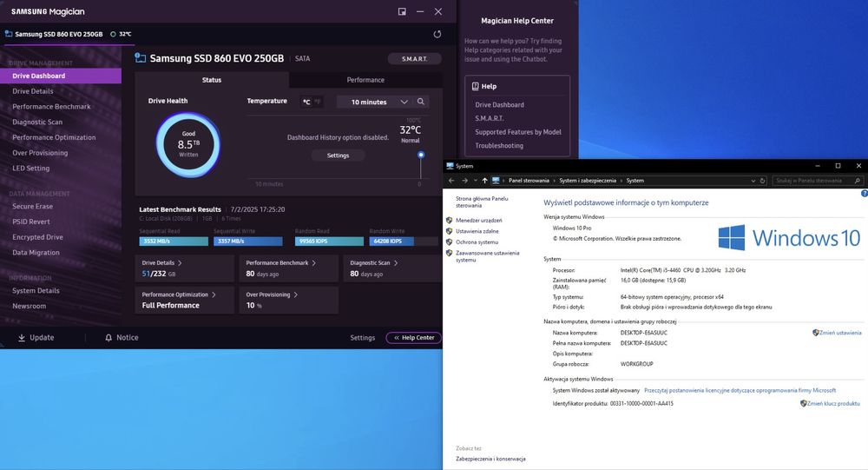This screenshot has height=470, width=868.
Task: Open the Troubleshooting help category
Action: pyautogui.click(x=499, y=146)
